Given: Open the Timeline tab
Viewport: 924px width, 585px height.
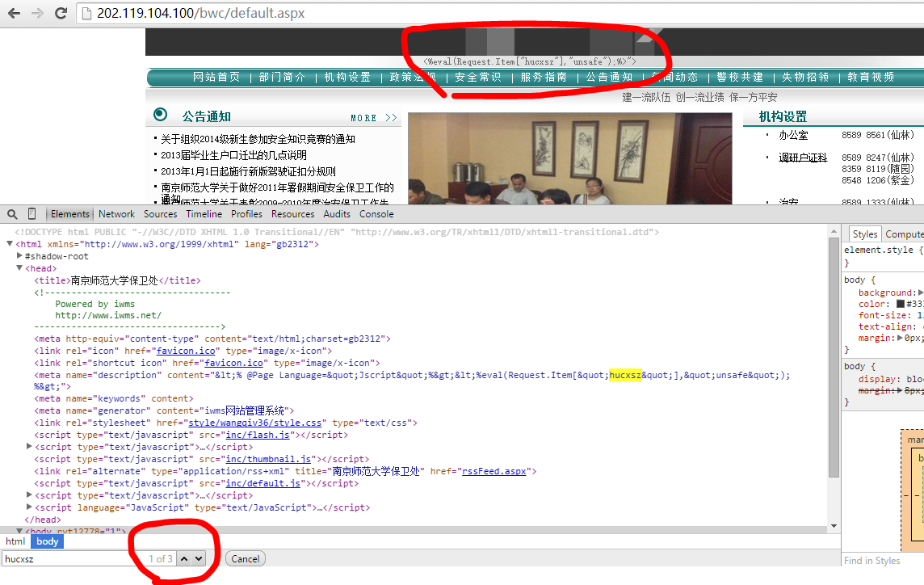Looking at the screenshot, I should [x=204, y=214].
